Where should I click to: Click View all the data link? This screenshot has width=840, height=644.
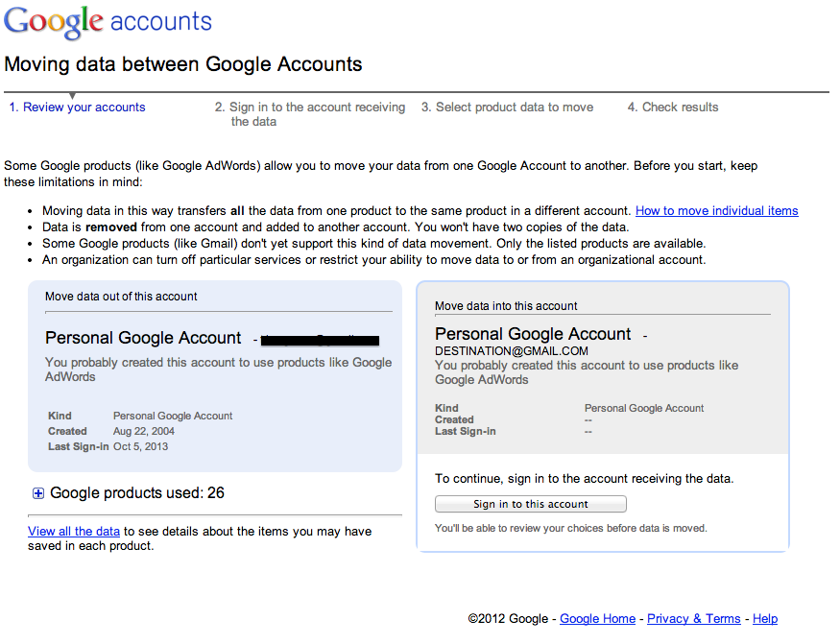pyautogui.click(x=73, y=531)
